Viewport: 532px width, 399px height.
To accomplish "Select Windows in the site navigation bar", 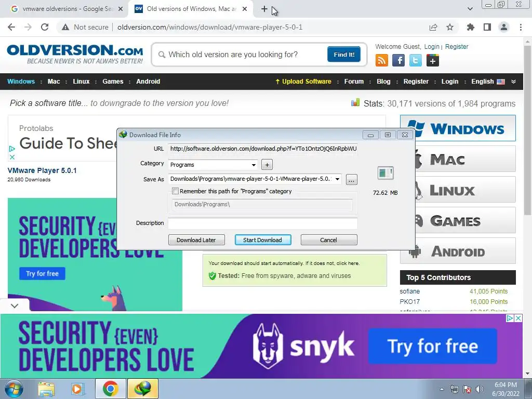I will point(21,82).
